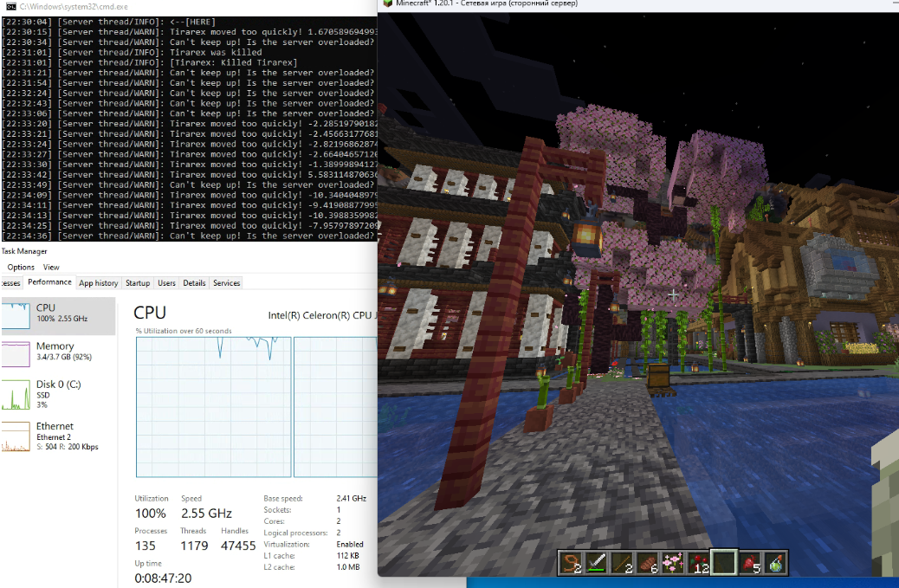Screen dimensions: 899x588
Task: Click the 22:33:42 'moved too quickly' line
Action: (189, 175)
